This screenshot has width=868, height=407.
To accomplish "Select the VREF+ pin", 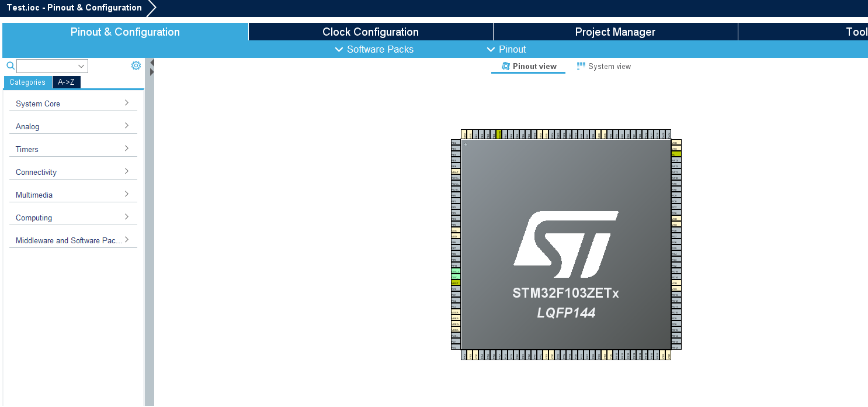I will click(456, 323).
